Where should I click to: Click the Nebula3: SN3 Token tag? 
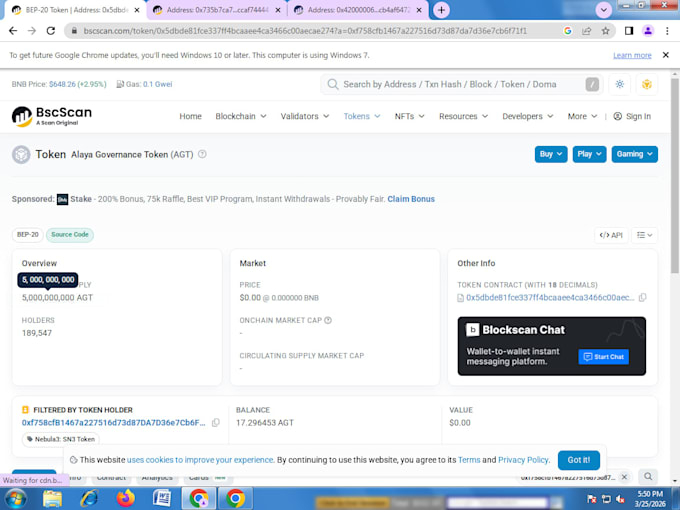click(61, 439)
